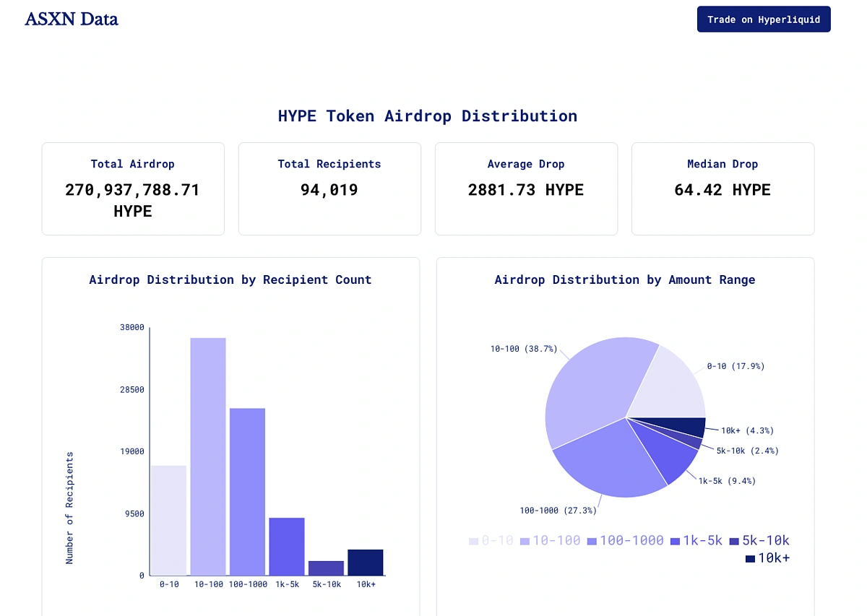Click the Trade on Hyperliquid button
The image size is (867, 616).
764,19
